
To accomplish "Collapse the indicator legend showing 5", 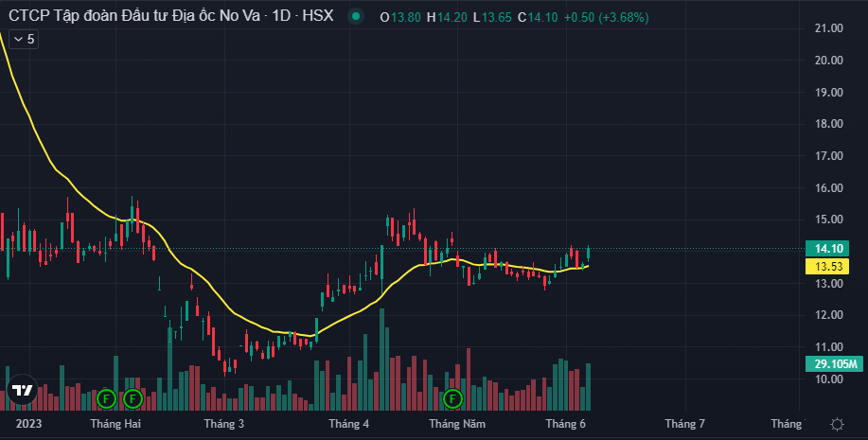I will [x=24, y=40].
